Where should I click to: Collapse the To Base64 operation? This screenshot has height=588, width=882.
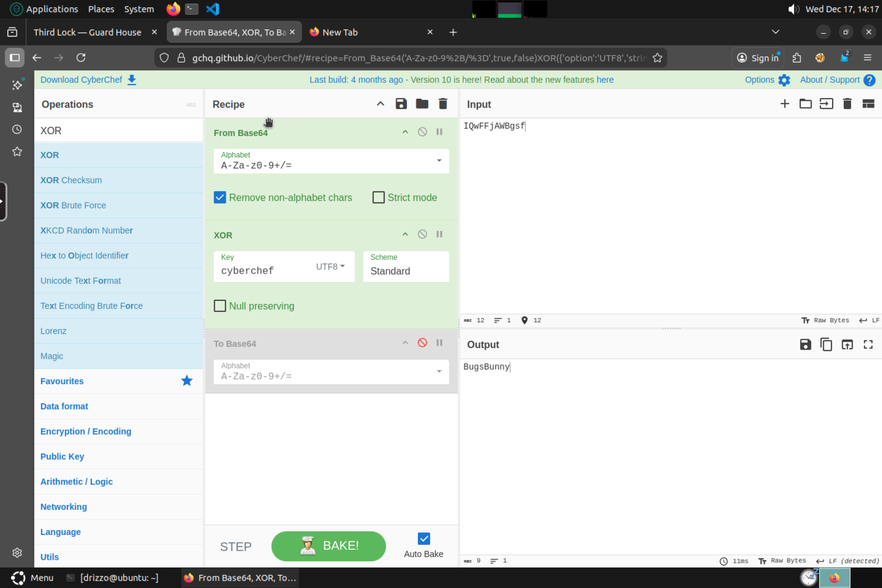[x=405, y=343]
